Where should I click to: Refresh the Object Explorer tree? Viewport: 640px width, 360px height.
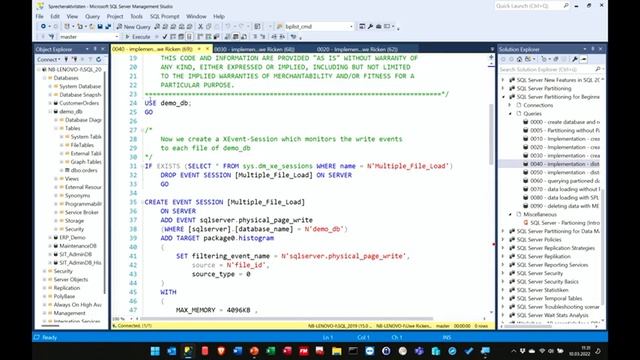99,60
